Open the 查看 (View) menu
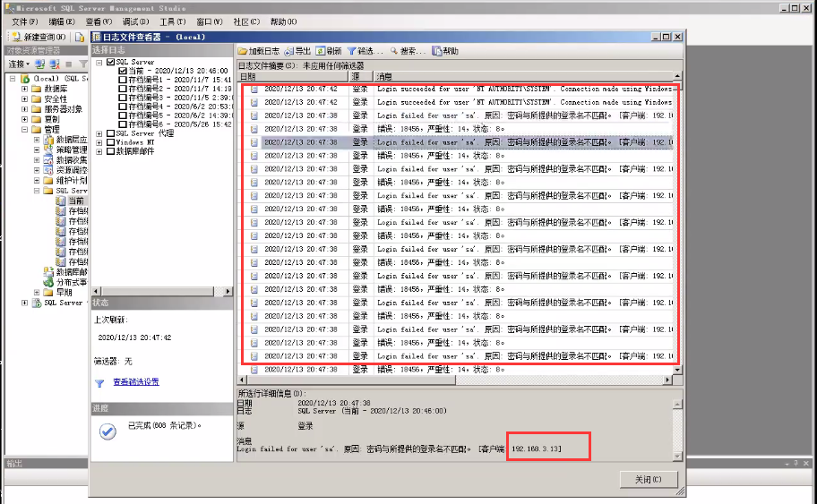Image resolution: width=817 pixels, height=504 pixels. 99,21
